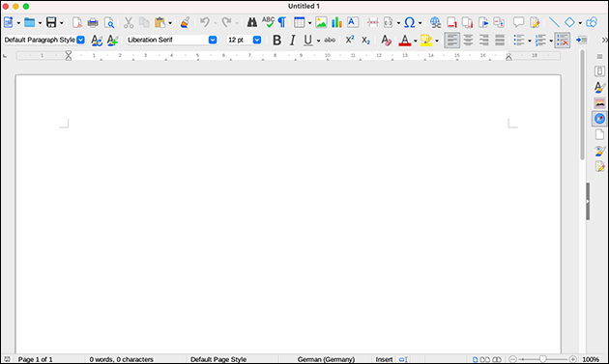Toggle Underline formatting
Screen dimensions: 609x364
point(308,40)
